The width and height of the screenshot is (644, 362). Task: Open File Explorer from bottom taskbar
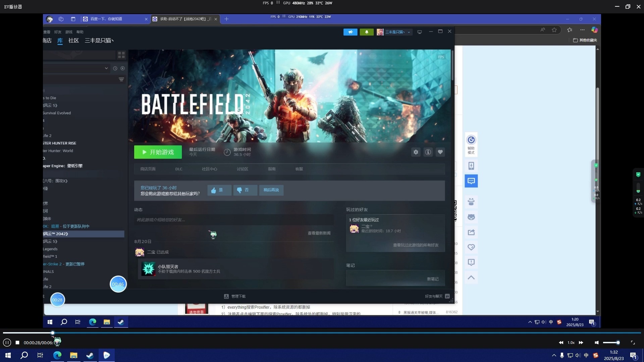73,355
